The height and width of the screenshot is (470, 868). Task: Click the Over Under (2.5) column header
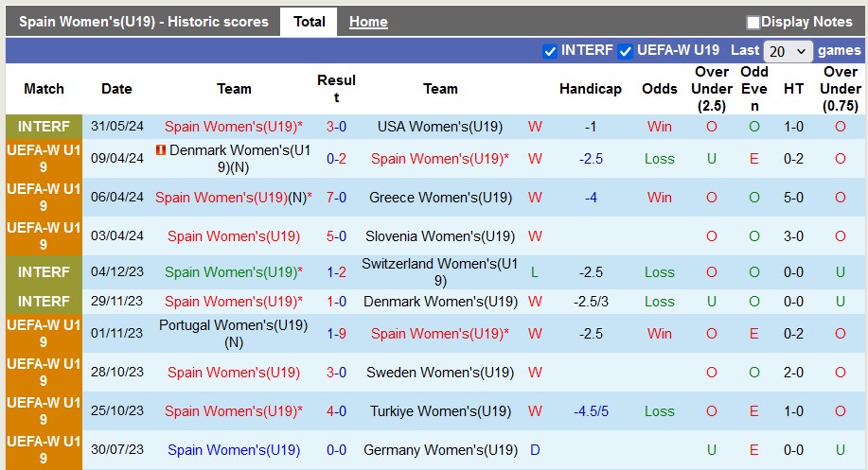(x=711, y=89)
